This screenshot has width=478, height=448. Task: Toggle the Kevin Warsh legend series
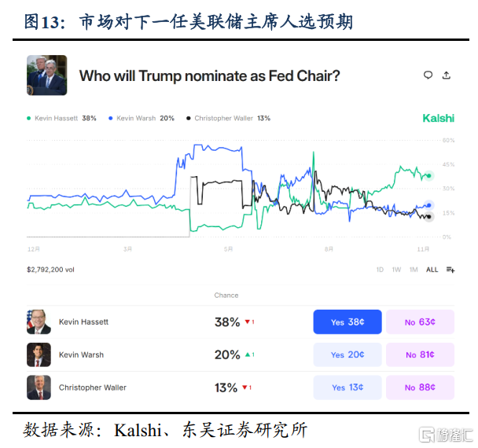tap(145, 118)
